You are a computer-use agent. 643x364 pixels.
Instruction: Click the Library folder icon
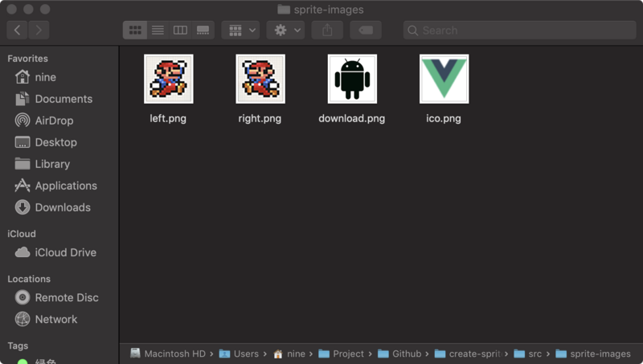click(x=23, y=164)
